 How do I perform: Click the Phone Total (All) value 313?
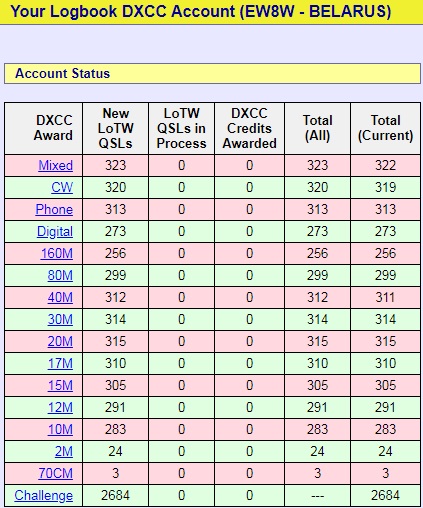(x=317, y=209)
